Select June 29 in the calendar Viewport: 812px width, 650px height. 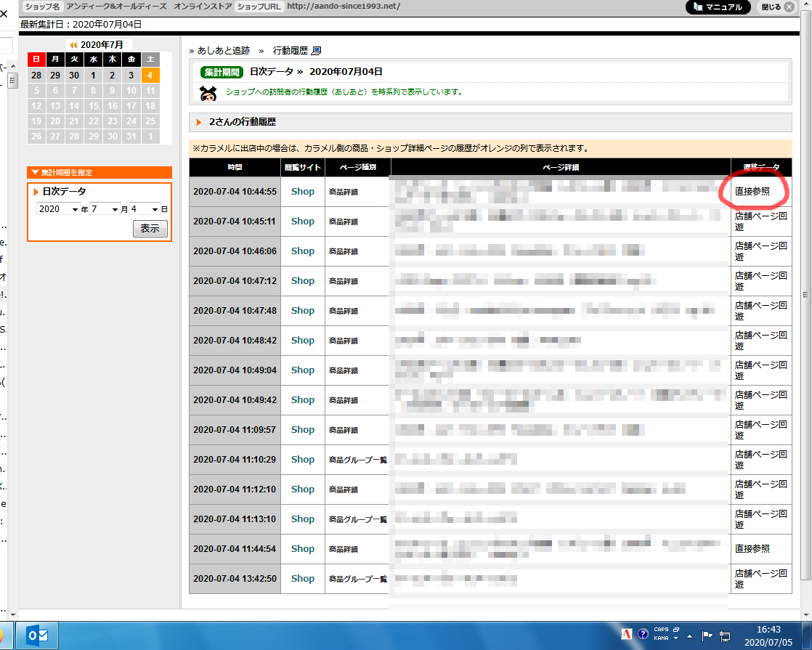tap(55, 75)
